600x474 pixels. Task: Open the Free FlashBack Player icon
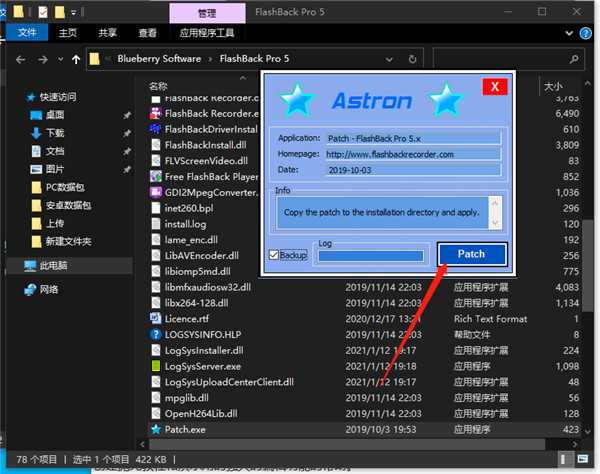tap(155, 176)
